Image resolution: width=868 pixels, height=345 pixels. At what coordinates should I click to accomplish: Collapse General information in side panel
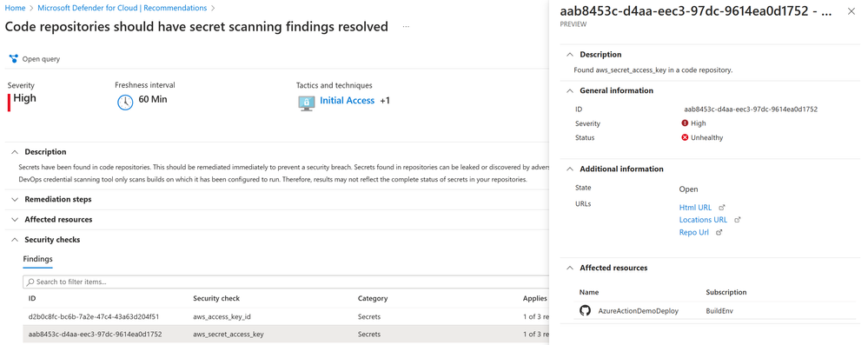570,90
